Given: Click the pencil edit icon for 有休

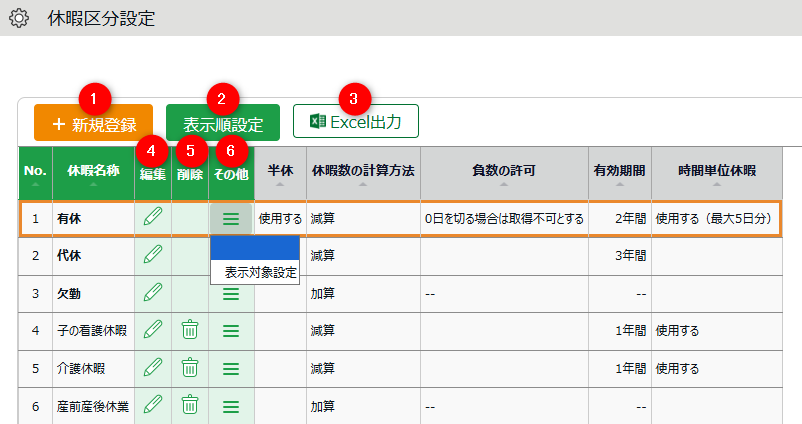Looking at the screenshot, I should click(153, 217).
